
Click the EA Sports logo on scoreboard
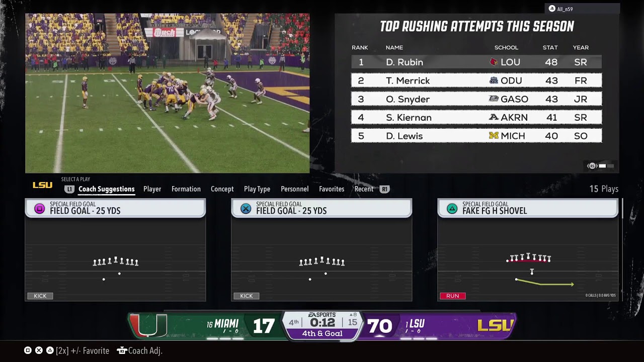point(322,315)
